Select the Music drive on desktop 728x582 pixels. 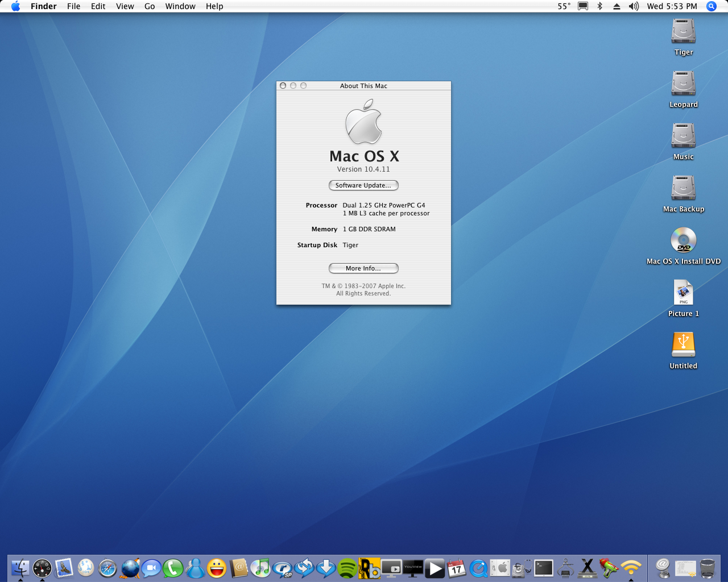pos(684,136)
